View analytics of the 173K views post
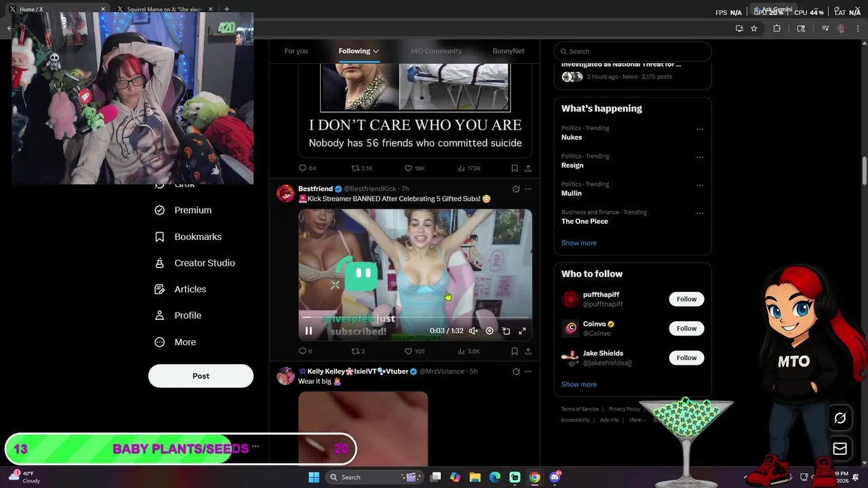The width and height of the screenshot is (868, 488). [469, 168]
